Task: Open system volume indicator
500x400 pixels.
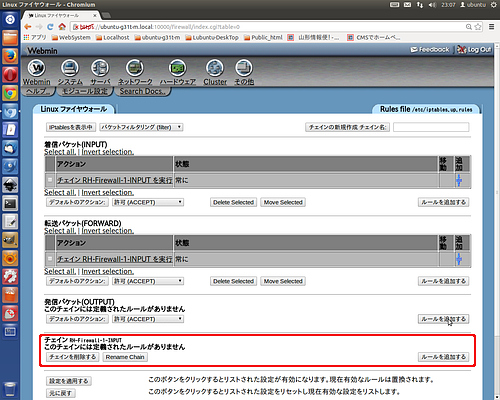Action: (x=432, y=5)
